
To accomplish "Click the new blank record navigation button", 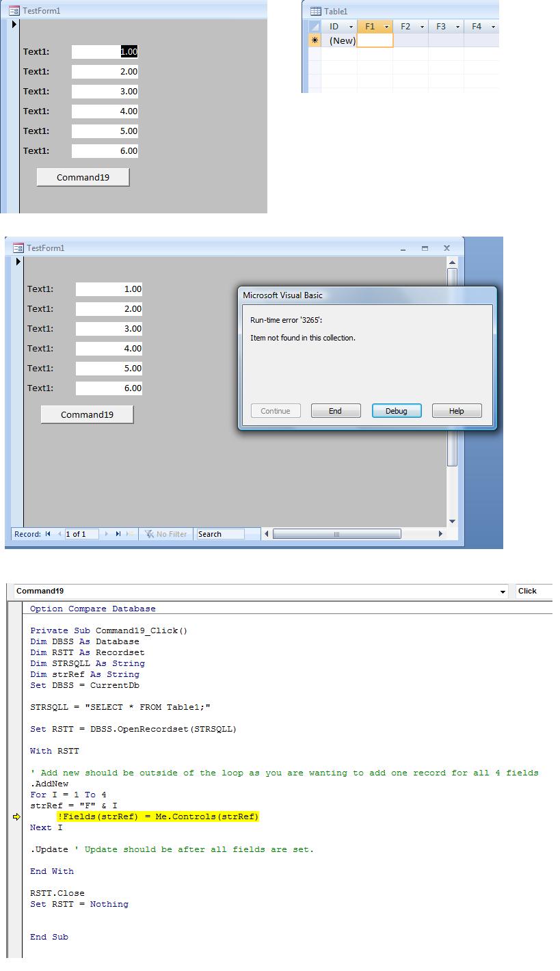I will (131, 534).
